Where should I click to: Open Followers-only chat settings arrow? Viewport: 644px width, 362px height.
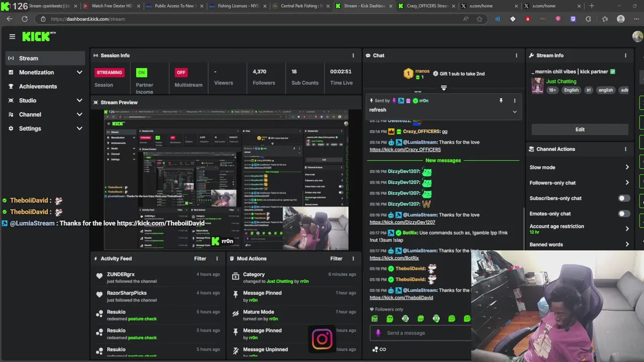[627, 183]
